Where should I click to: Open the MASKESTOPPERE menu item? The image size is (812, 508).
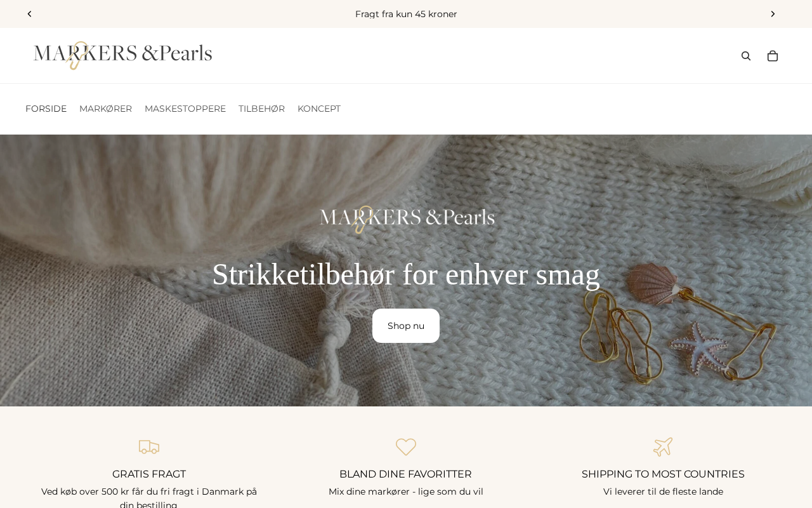coord(185,109)
